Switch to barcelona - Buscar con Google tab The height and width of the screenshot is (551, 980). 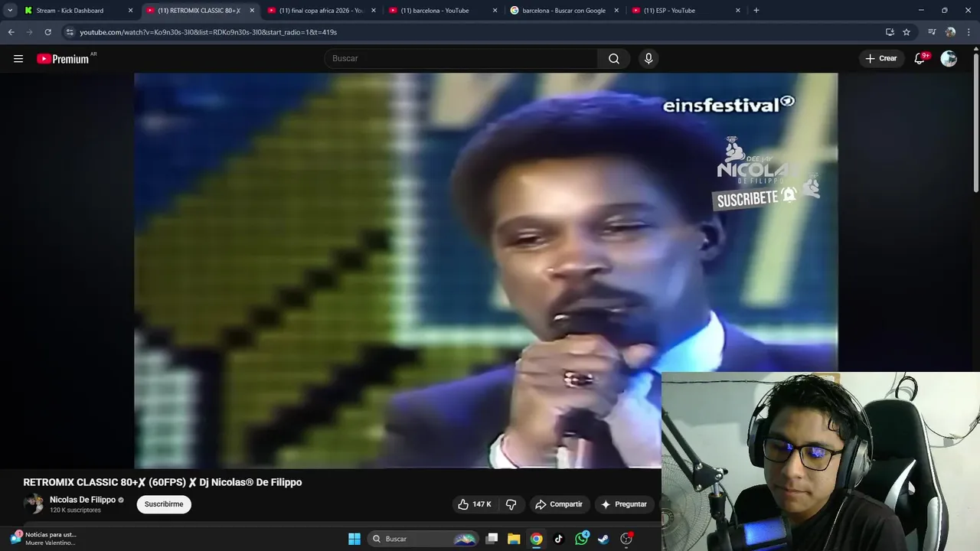563,11
